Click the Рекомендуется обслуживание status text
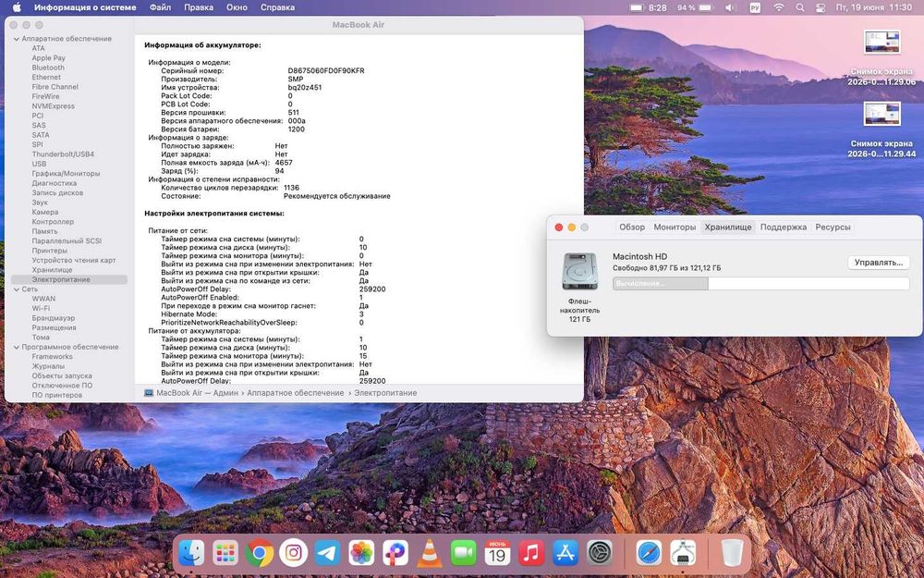The height and width of the screenshot is (578, 924). [336, 196]
